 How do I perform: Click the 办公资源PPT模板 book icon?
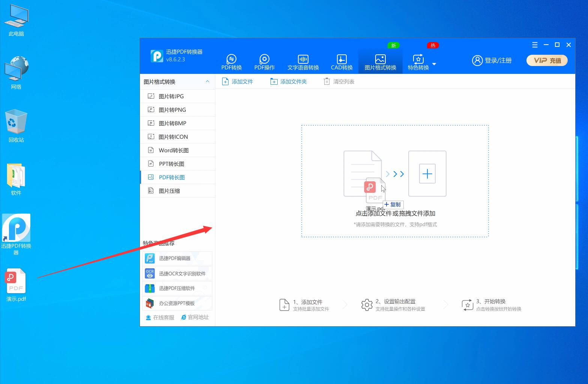[x=150, y=303]
